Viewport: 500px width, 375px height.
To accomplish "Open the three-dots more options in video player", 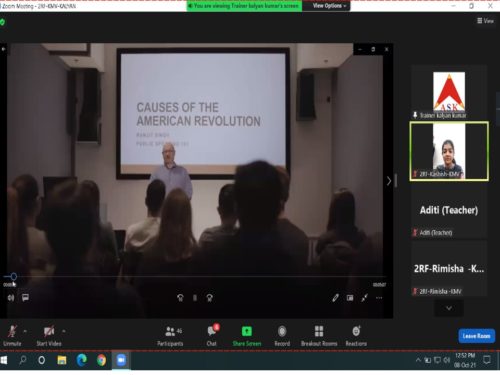I will pyautogui.click(x=379, y=298).
